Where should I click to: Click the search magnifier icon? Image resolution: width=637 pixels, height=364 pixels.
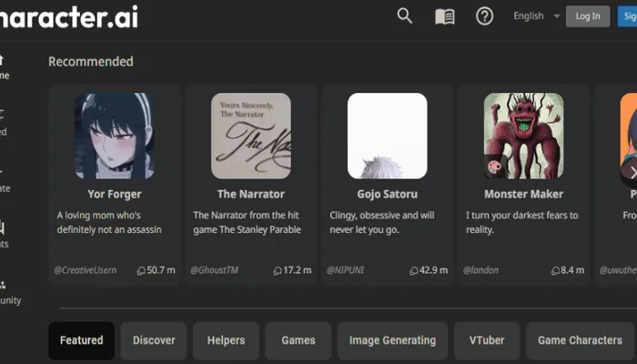click(x=405, y=15)
